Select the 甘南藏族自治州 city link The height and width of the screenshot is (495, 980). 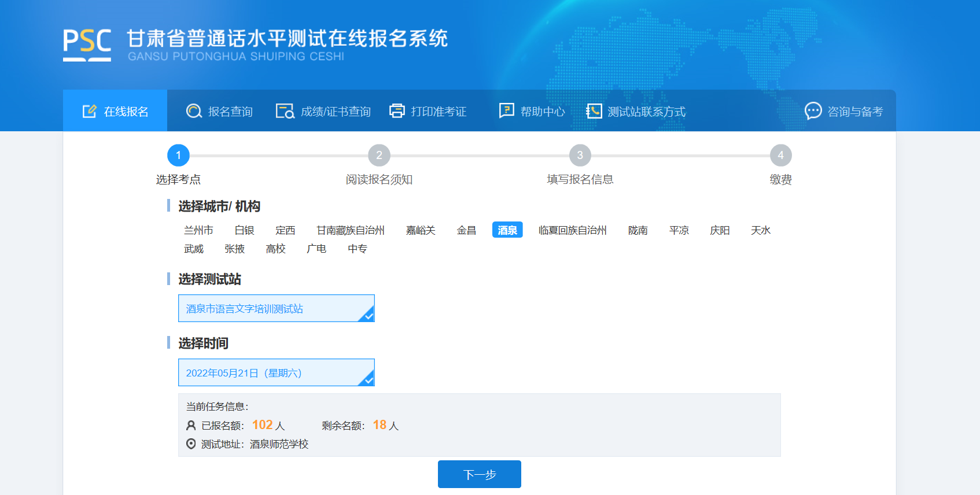pyautogui.click(x=351, y=230)
